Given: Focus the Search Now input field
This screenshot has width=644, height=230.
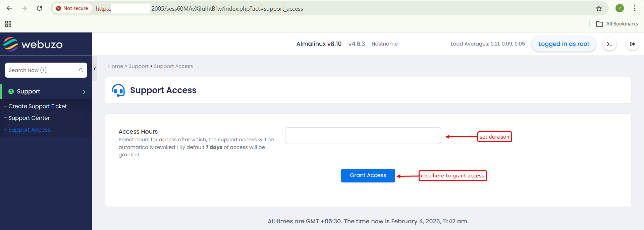Looking at the screenshot, I should pyautogui.click(x=42, y=70).
